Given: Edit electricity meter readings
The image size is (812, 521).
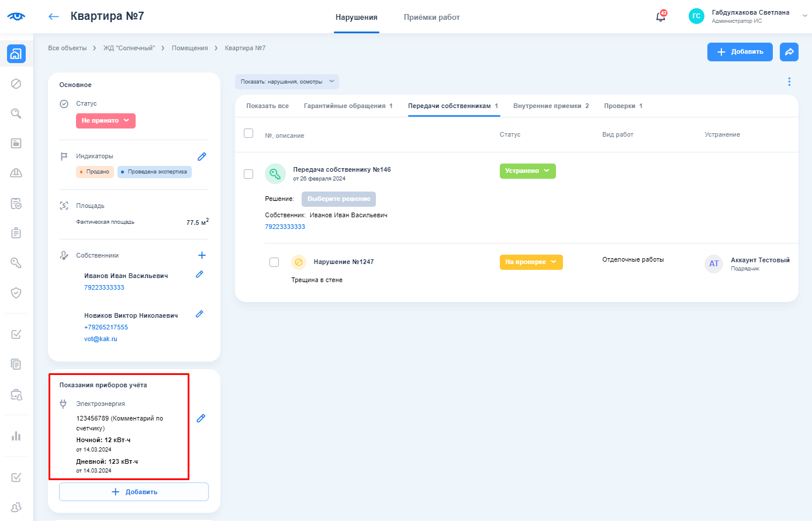Looking at the screenshot, I should [x=201, y=418].
